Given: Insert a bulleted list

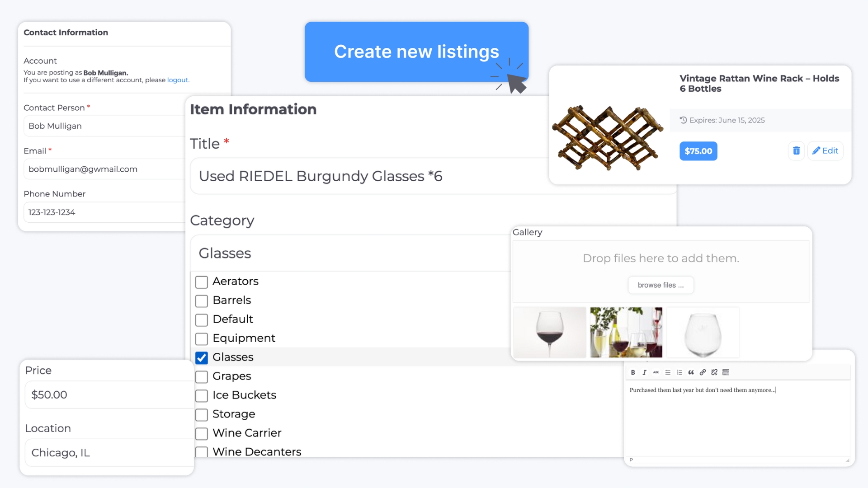Looking at the screenshot, I should tap(668, 372).
